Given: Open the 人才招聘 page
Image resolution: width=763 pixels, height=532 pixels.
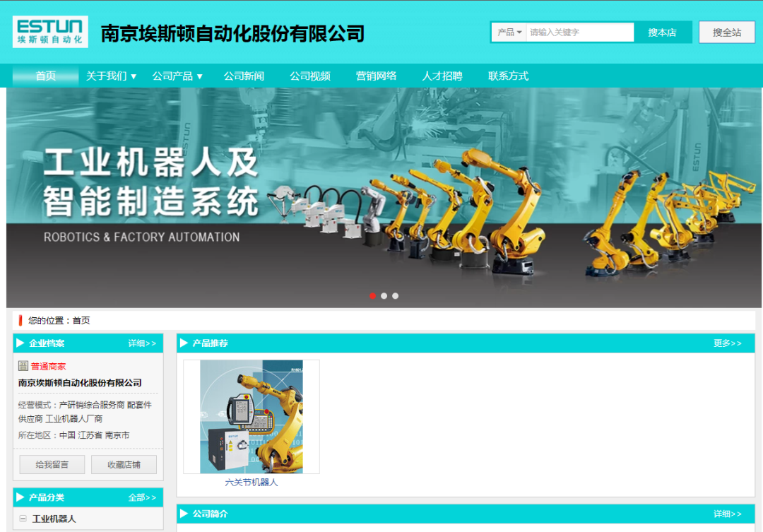Looking at the screenshot, I should point(442,76).
